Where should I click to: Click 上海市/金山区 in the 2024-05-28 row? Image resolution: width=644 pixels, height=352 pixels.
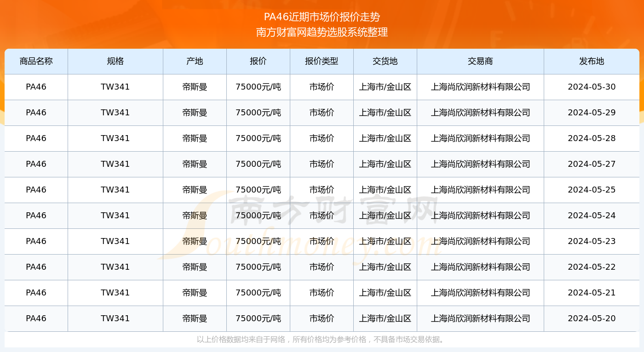[x=385, y=138]
